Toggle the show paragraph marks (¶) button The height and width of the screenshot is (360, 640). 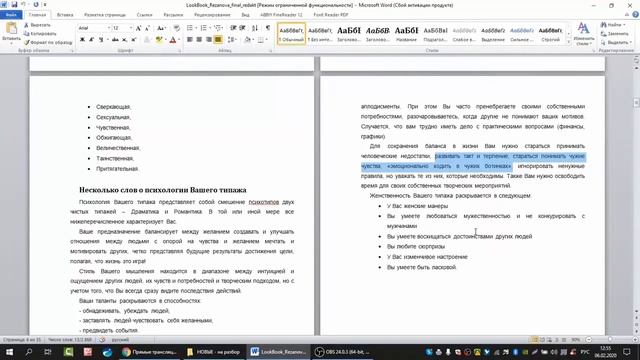268,28
